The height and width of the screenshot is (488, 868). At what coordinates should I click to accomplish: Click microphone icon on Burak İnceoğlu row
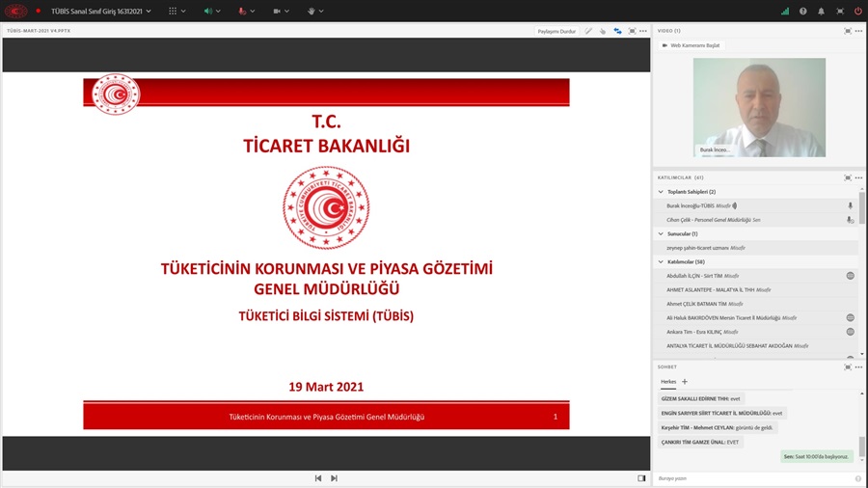[x=850, y=205]
